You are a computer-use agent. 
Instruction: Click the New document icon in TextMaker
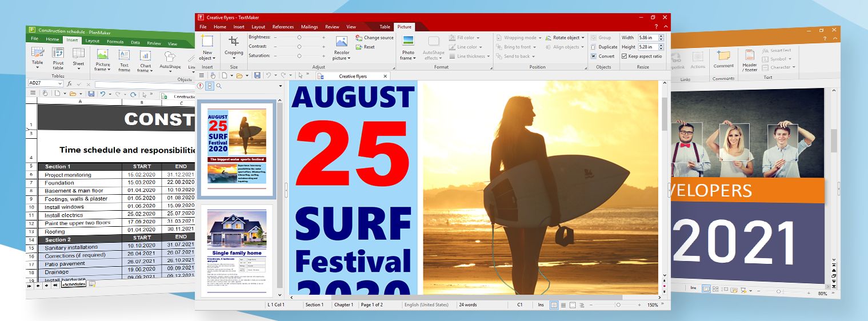(225, 75)
